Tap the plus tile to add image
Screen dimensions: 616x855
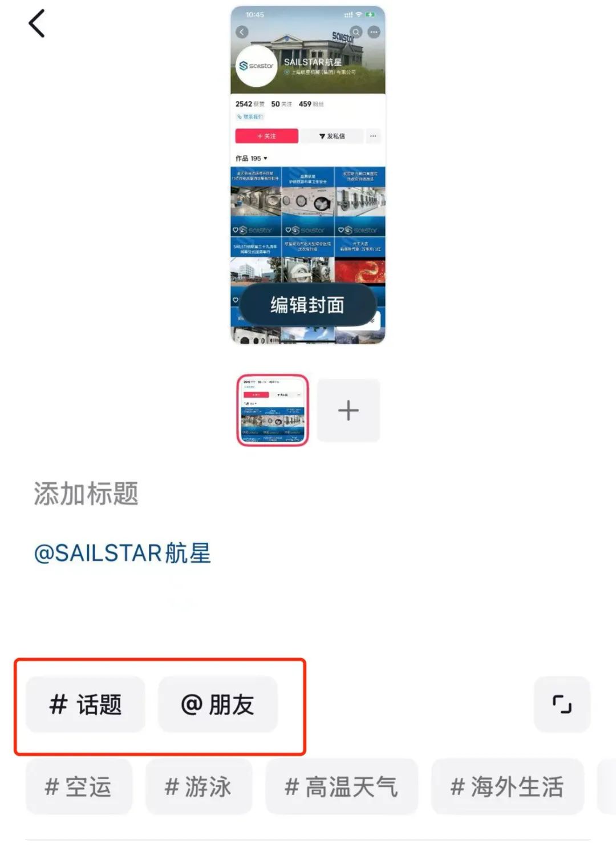348,410
